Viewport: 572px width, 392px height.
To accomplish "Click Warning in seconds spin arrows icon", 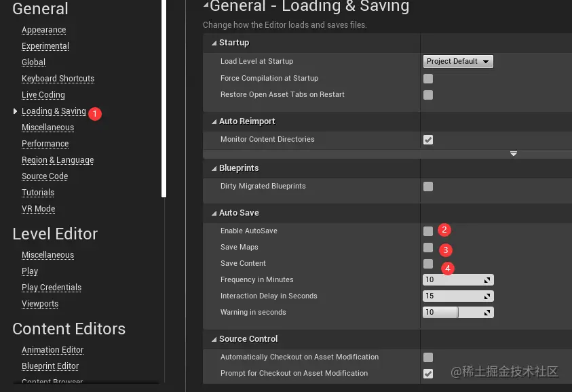I will pyautogui.click(x=487, y=313).
